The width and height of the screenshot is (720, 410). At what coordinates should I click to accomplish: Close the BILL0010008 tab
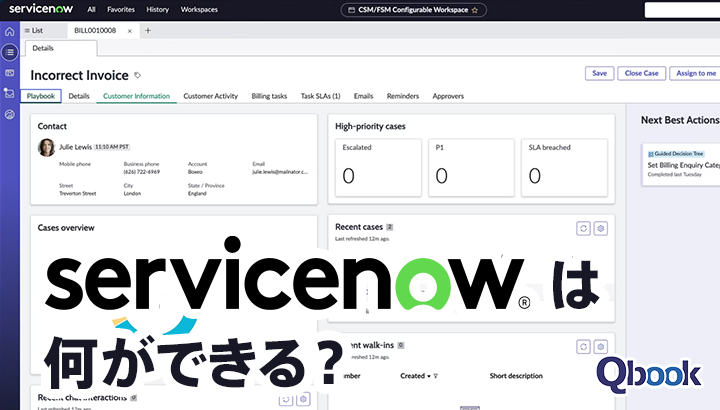(x=130, y=31)
